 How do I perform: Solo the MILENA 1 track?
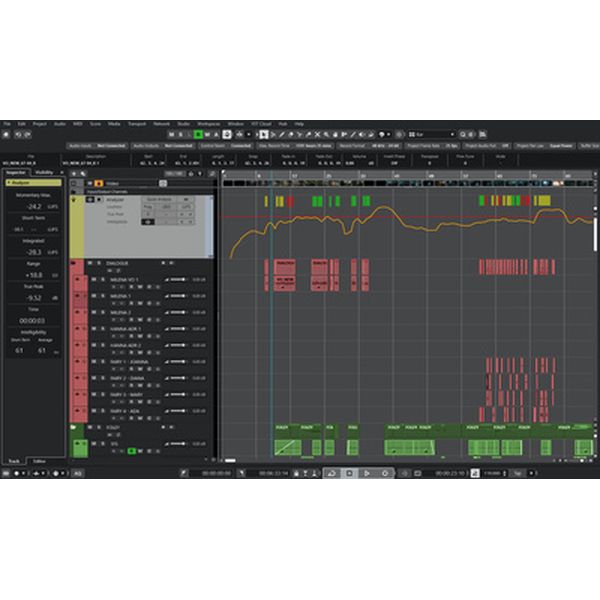click(100, 296)
